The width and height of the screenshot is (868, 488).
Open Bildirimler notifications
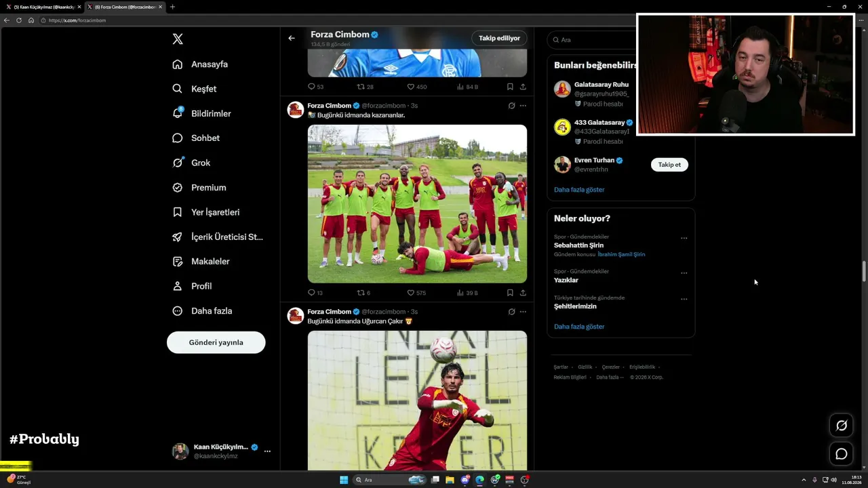(x=201, y=113)
